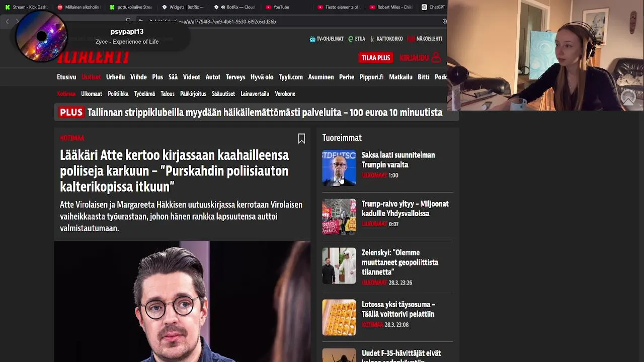
Task: Open the Stream - Kick Dashboard browser tab
Action: 26,7
